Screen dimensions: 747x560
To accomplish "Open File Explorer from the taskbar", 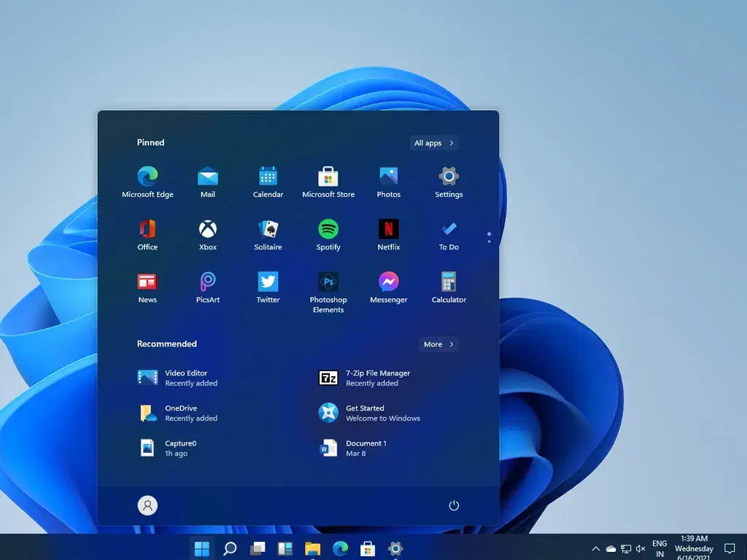I will [312, 548].
